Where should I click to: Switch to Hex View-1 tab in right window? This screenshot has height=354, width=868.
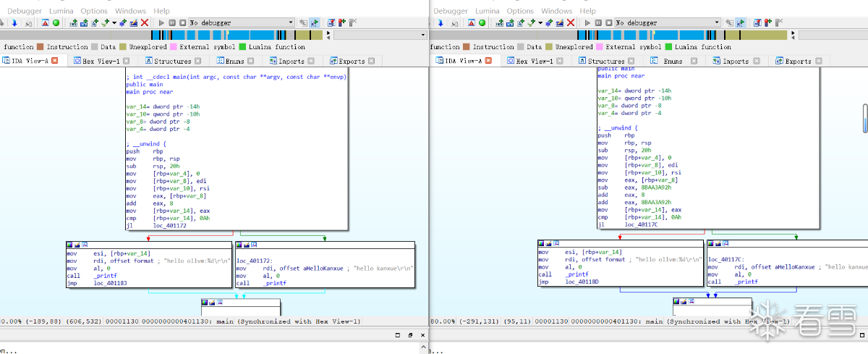[x=535, y=61]
